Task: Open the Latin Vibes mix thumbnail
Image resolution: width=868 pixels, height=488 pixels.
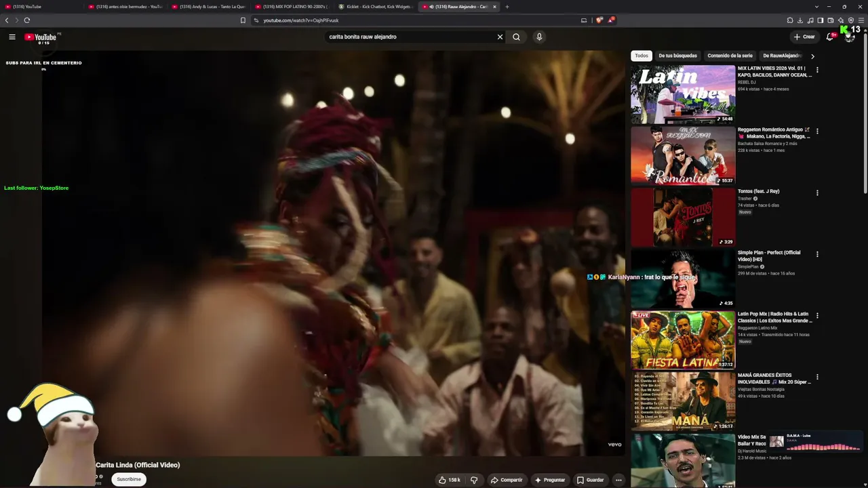Action: (683, 94)
